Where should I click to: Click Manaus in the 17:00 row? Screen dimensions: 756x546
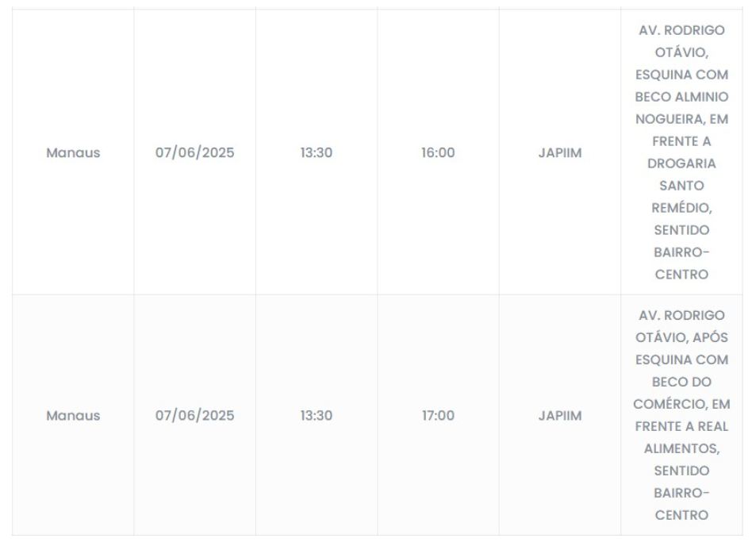(x=73, y=415)
